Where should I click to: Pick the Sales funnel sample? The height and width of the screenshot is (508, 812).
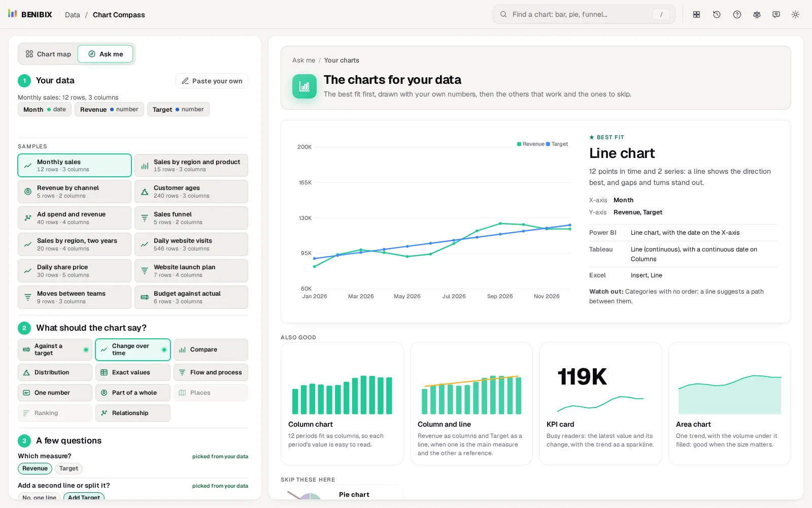tap(191, 218)
